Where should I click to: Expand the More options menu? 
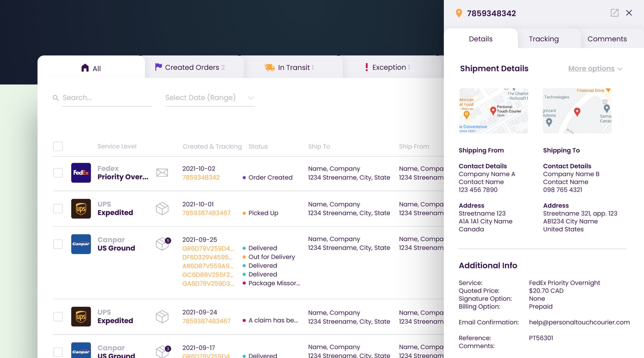(x=595, y=69)
